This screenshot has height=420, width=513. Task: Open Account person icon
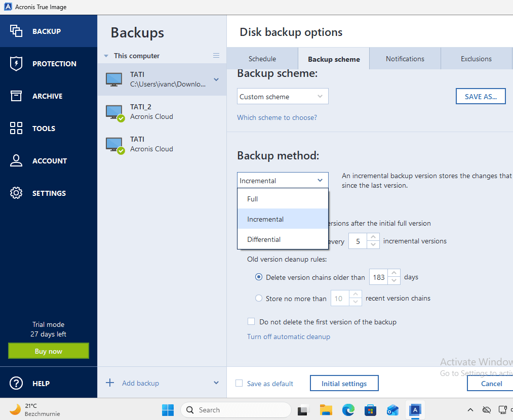pos(16,160)
